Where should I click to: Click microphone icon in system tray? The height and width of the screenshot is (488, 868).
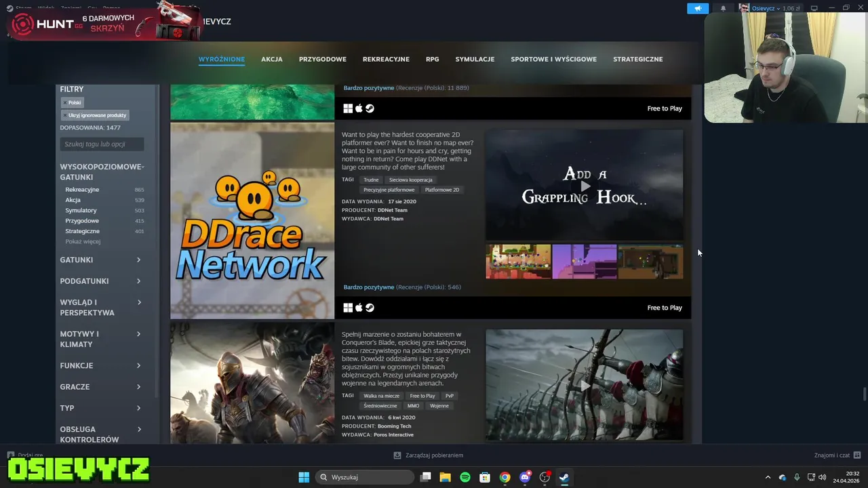[x=797, y=477]
